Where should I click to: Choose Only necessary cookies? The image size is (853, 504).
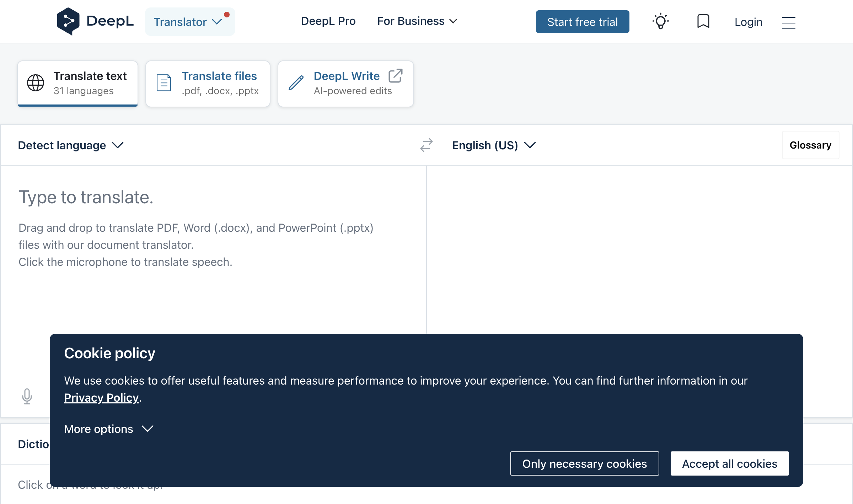click(x=585, y=463)
